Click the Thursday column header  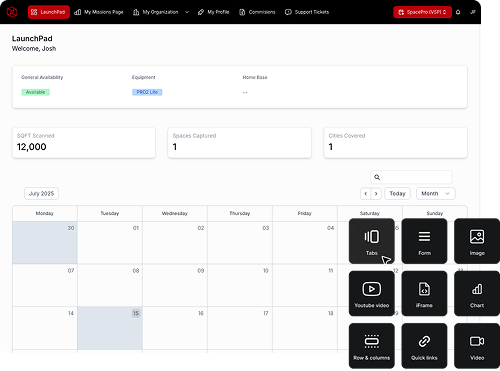coord(240,213)
